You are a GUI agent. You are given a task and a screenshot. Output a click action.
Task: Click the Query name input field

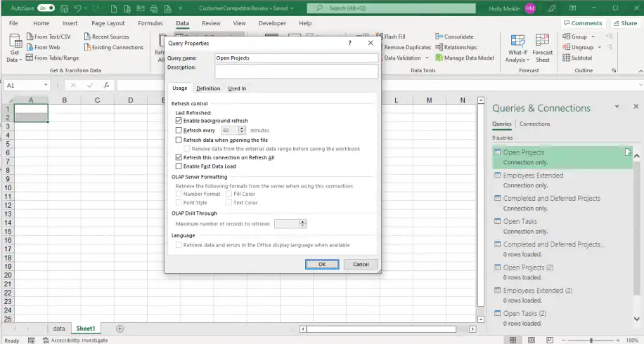tap(296, 58)
